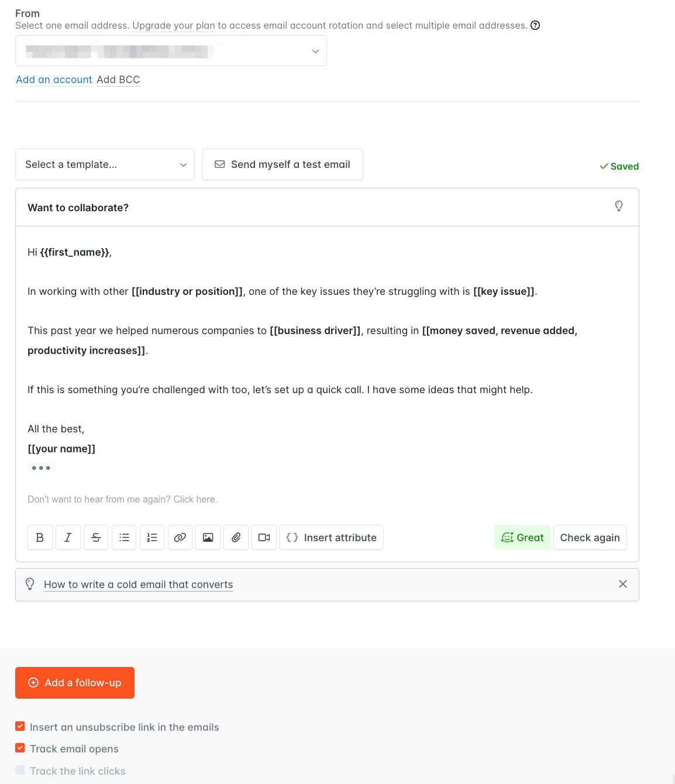The height and width of the screenshot is (784, 675).
Task: Select the strikethrough formatting icon
Action: coord(96,537)
